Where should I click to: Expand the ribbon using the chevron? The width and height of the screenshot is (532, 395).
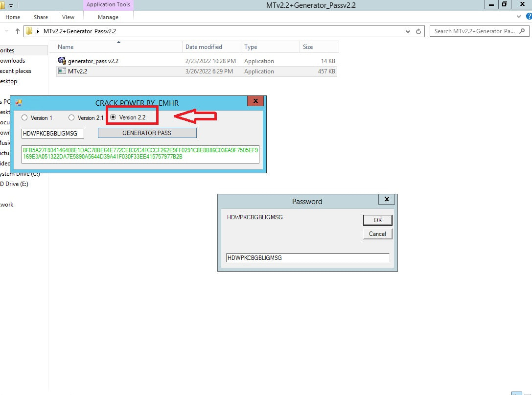pyautogui.click(x=519, y=17)
